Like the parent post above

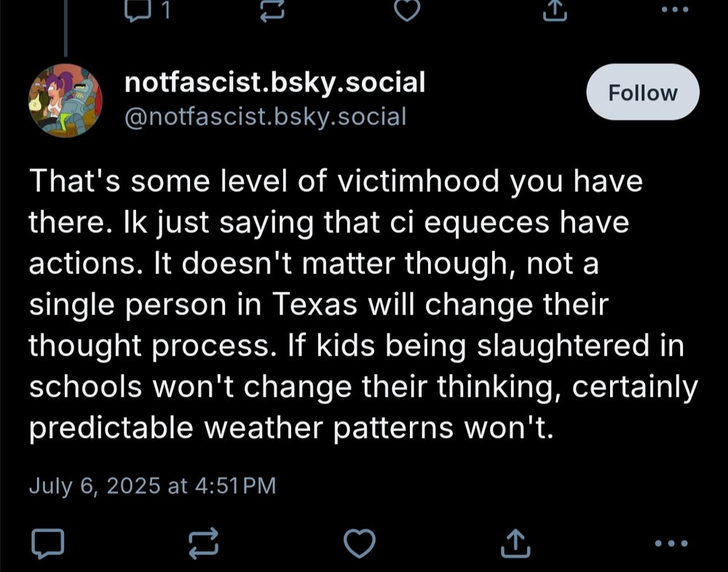(407, 10)
